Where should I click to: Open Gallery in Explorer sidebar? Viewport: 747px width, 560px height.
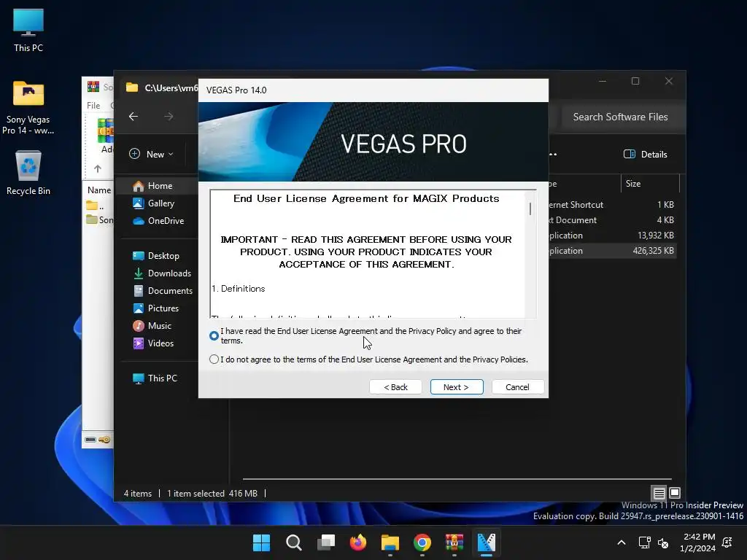(x=160, y=203)
